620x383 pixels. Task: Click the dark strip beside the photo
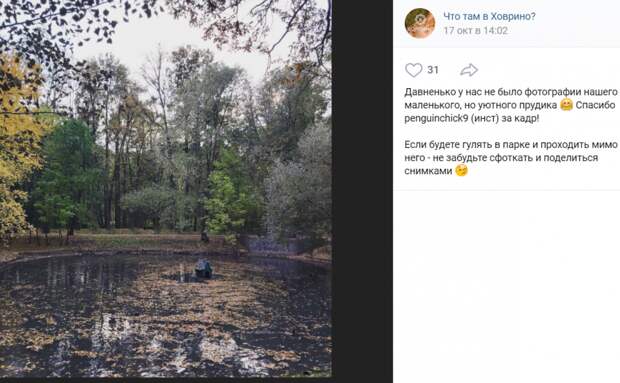tap(362, 190)
